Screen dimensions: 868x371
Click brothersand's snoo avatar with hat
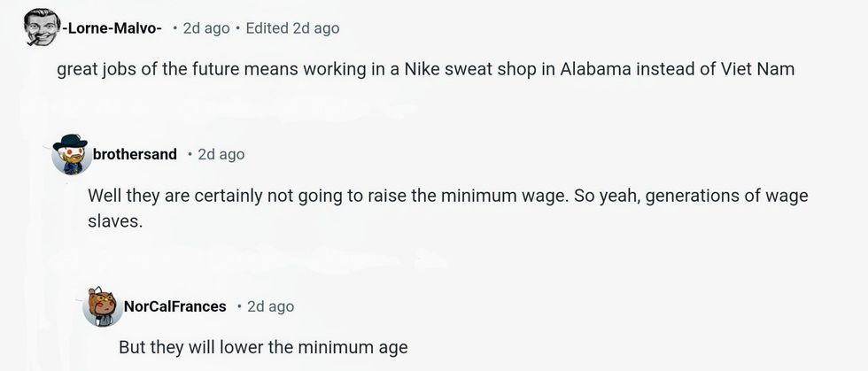71,156
